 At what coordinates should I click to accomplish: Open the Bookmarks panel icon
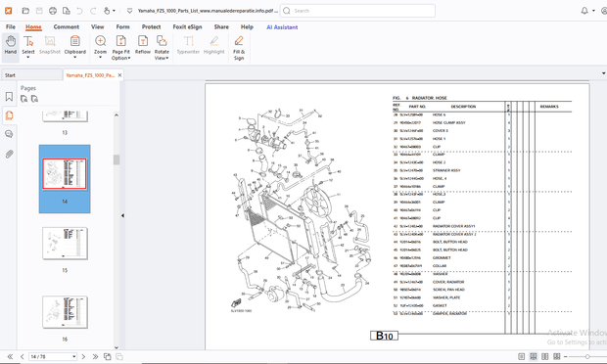pos(9,96)
